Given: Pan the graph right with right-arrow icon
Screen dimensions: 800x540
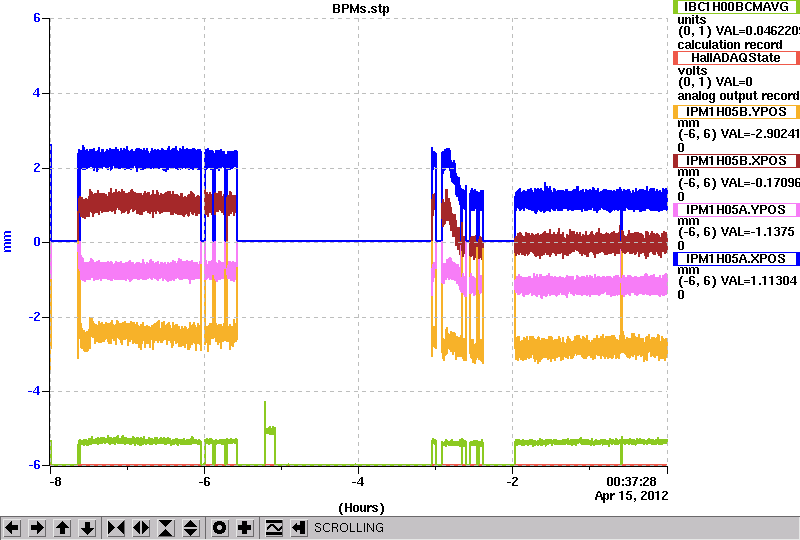Looking at the screenshot, I should click(37, 528).
